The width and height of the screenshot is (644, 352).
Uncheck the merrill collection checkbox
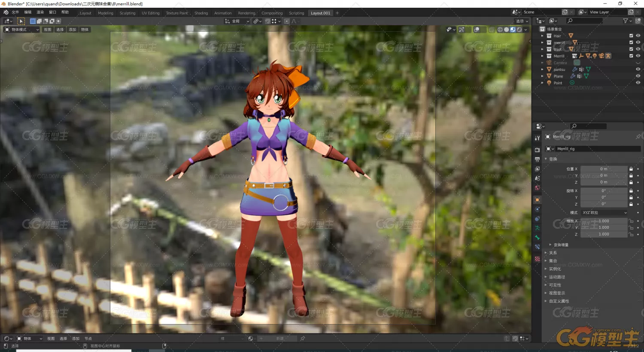point(631,43)
